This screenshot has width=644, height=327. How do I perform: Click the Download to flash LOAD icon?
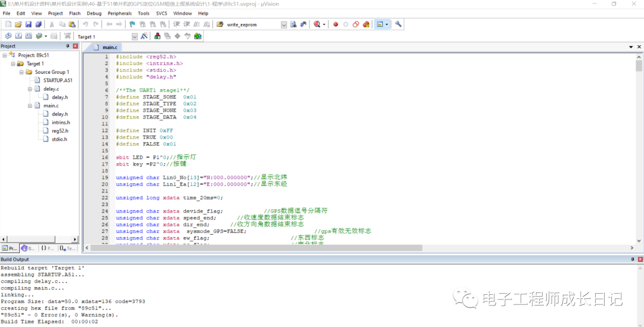tap(67, 36)
